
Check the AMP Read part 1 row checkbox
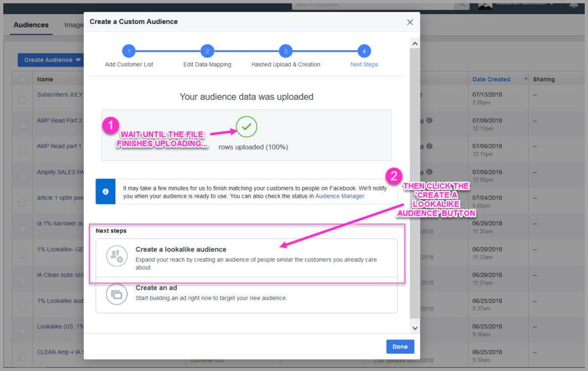click(x=23, y=151)
